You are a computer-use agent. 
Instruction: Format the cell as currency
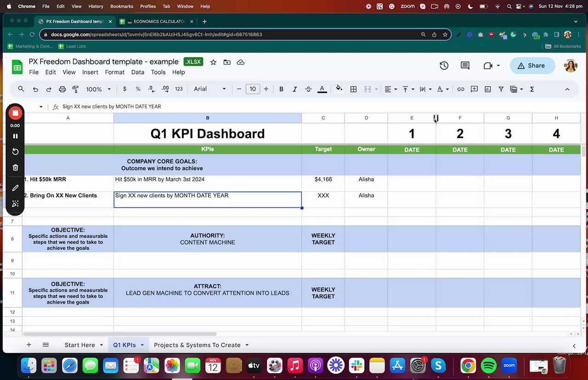pyautogui.click(x=124, y=89)
